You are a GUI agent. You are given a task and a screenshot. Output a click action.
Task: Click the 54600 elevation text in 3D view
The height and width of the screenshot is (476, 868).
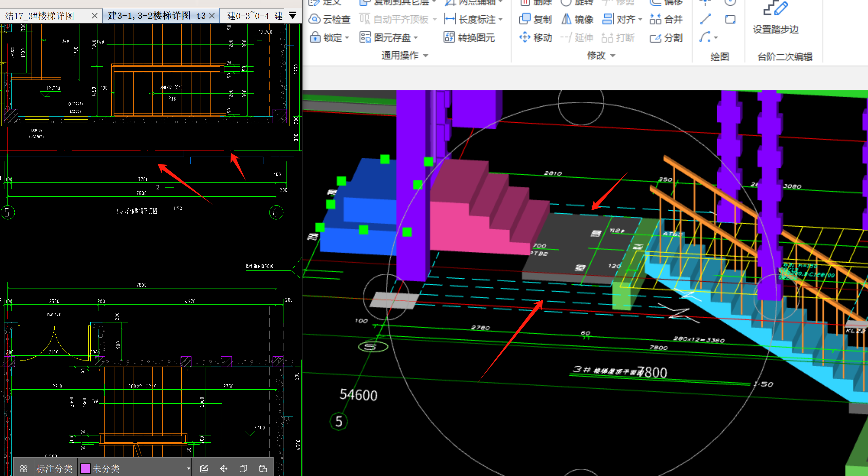pyautogui.click(x=358, y=395)
